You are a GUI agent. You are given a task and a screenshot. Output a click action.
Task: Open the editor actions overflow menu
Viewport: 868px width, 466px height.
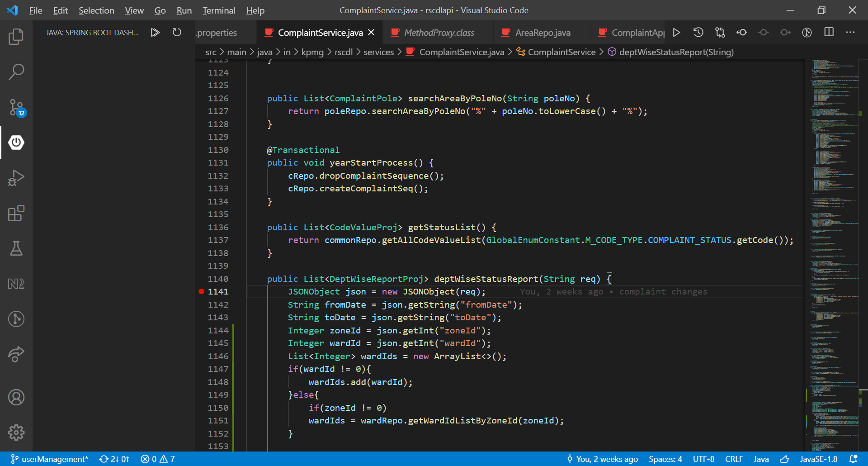(x=851, y=32)
